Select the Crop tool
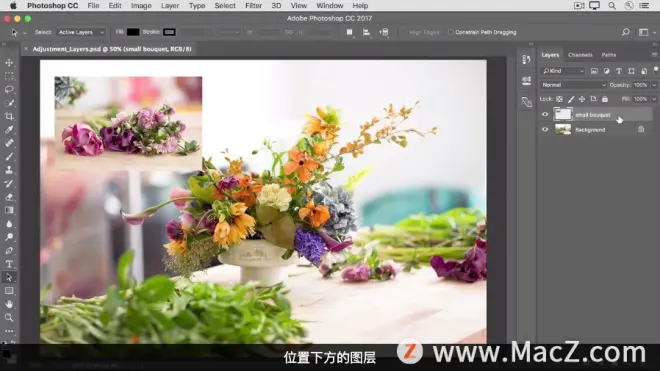 [x=9, y=116]
